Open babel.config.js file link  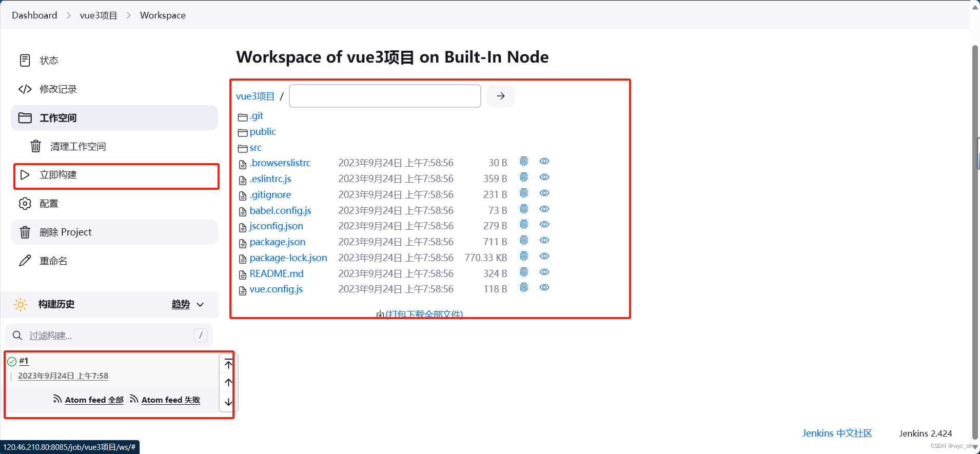coord(281,211)
